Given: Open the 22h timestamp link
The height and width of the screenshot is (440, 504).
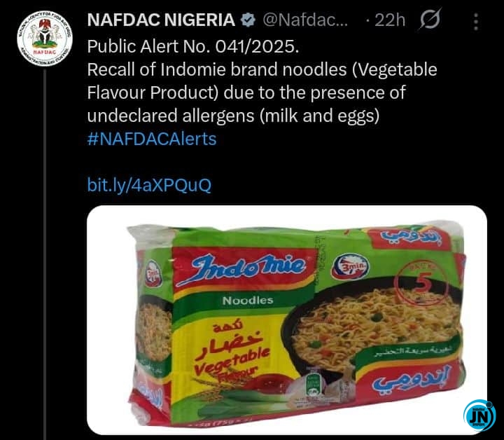Looking at the screenshot, I should coord(390,20).
